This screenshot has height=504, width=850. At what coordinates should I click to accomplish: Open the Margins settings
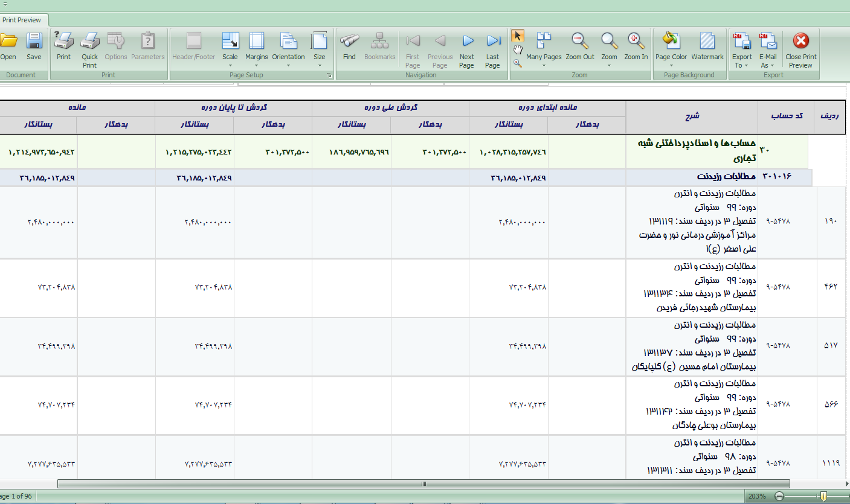257,49
